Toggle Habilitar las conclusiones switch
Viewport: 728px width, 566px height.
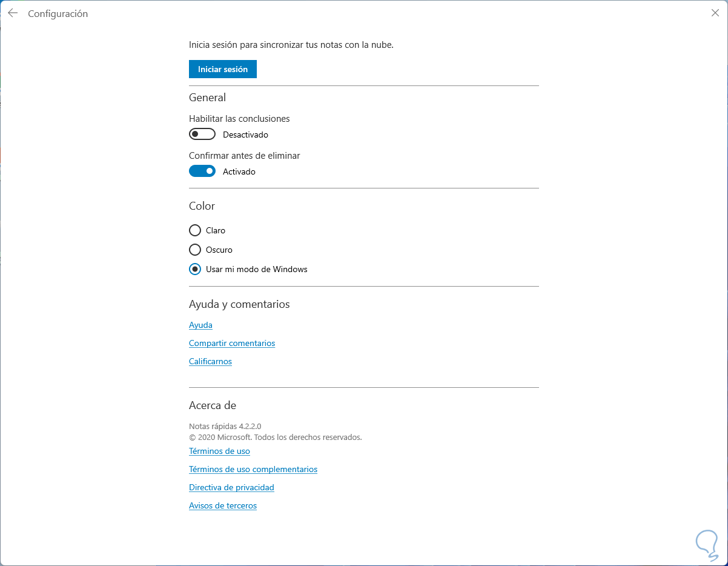[x=202, y=134]
